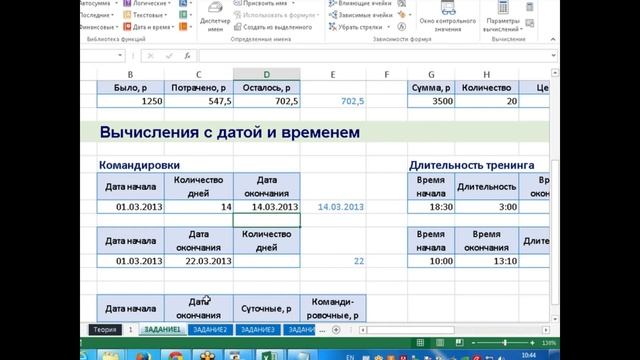Image resolution: width=640 pixels, height=360 pixels.
Task: Switch to the Теория sheet tab
Action: click(x=105, y=330)
